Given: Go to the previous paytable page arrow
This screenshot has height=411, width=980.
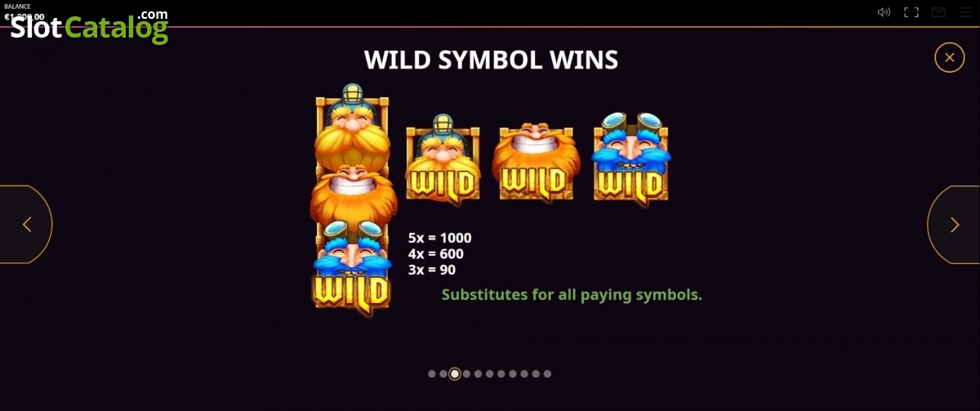Looking at the screenshot, I should (x=26, y=225).
